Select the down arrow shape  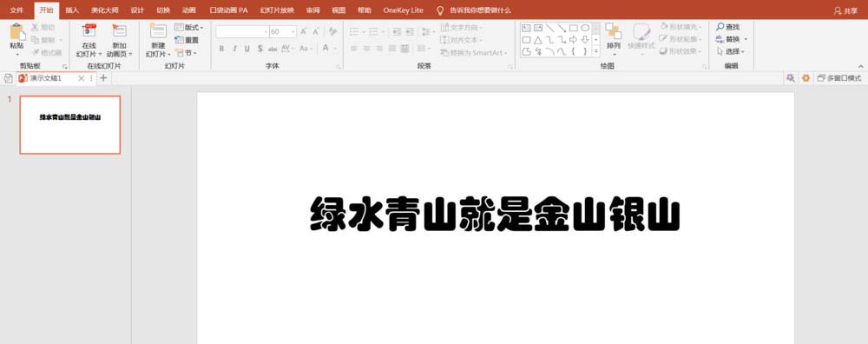tap(585, 40)
